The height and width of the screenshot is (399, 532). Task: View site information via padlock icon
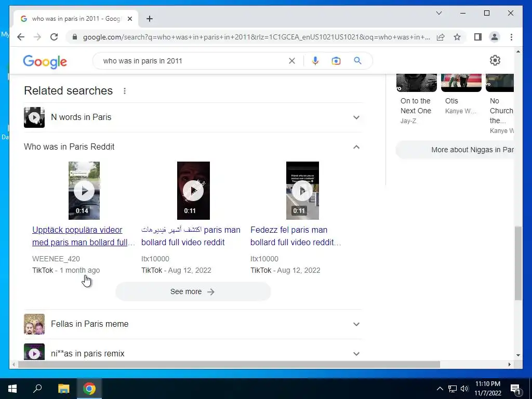click(x=75, y=37)
